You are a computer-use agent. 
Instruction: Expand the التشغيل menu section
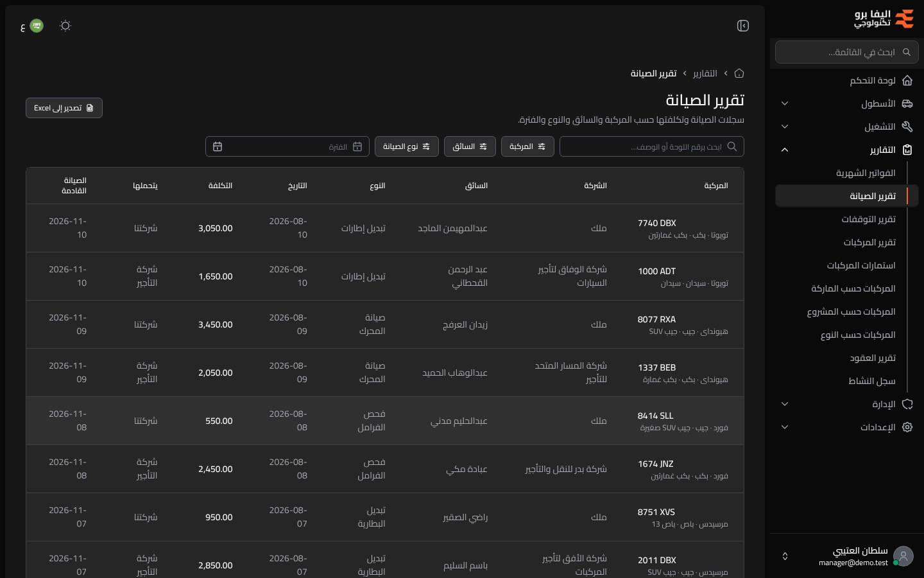(x=847, y=127)
